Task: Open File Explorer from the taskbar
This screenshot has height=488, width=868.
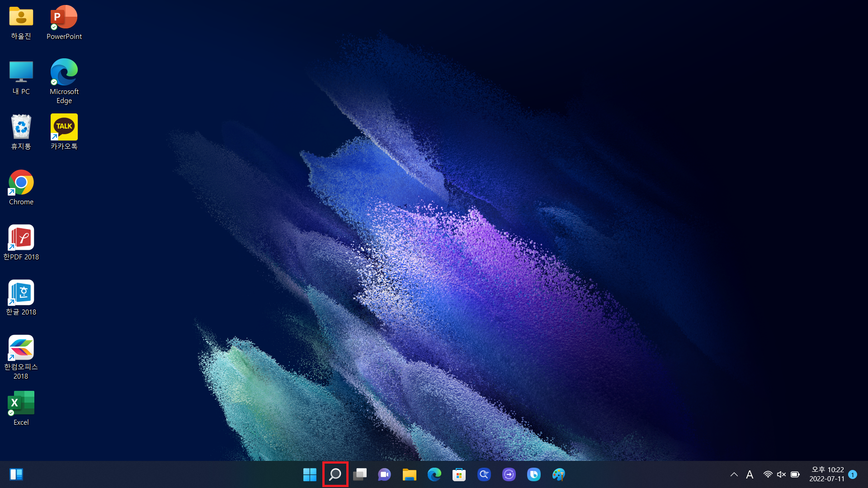Action: coord(410,474)
